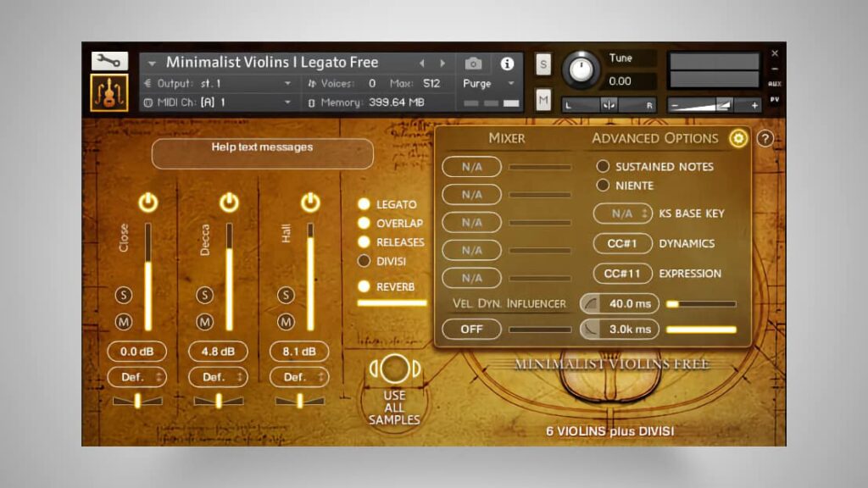Click the CC#1 Dynamics button
Image resolution: width=868 pixels, height=488 pixels.
pyautogui.click(x=622, y=244)
